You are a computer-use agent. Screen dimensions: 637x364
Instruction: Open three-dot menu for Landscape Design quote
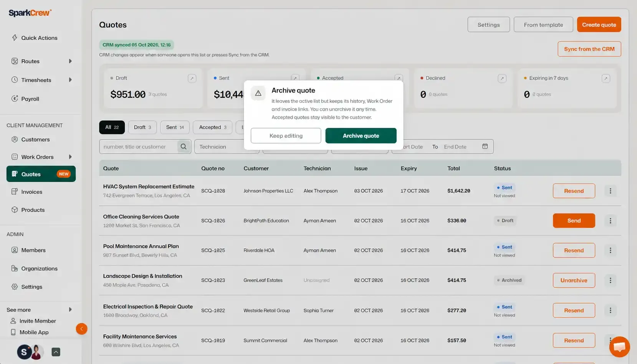click(x=610, y=280)
